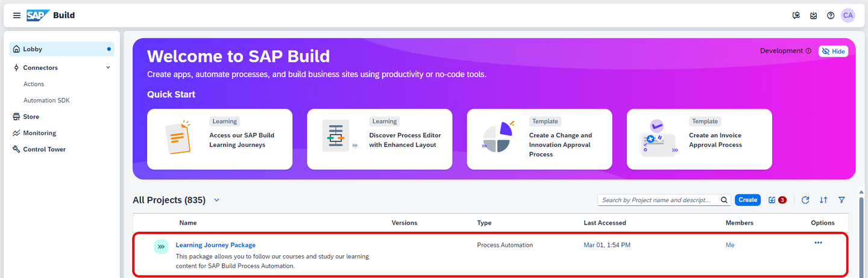Open the sort projects icon
The width and height of the screenshot is (868, 278).
click(x=823, y=200)
